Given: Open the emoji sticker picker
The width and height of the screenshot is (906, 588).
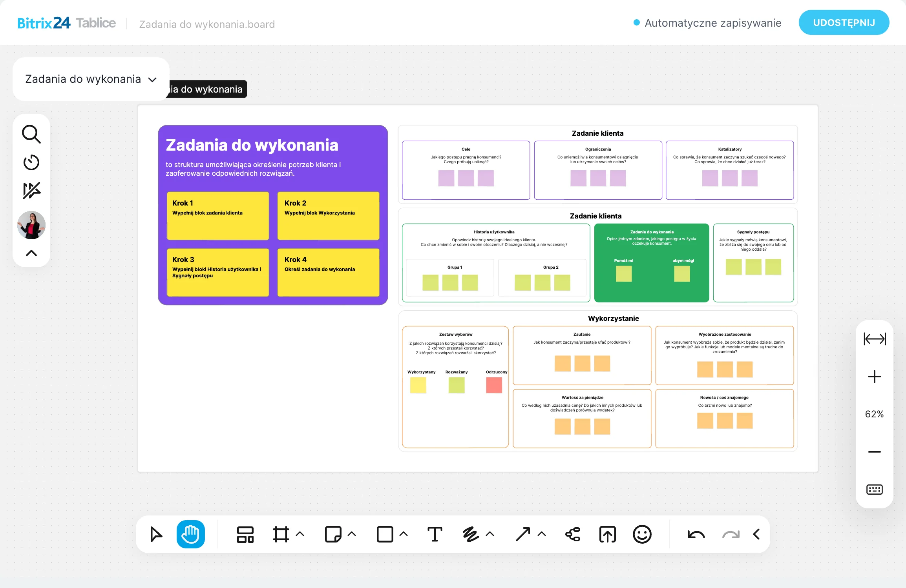Looking at the screenshot, I should point(642,534).
